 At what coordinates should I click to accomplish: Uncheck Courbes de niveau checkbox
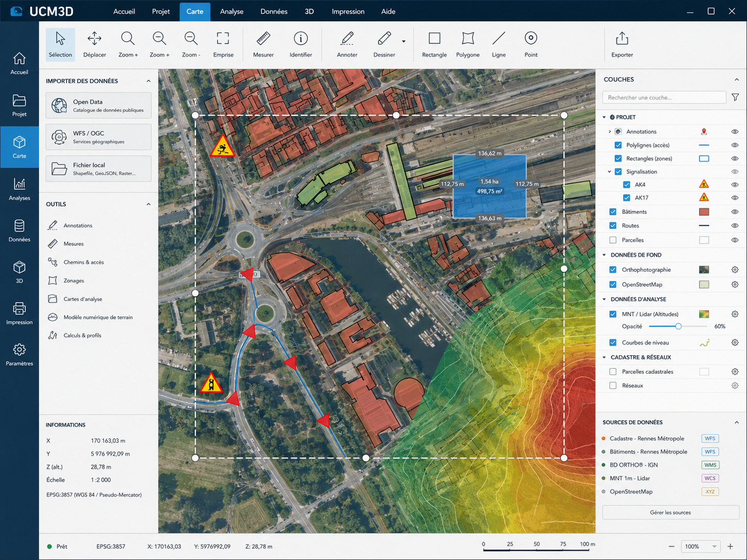(613, 342)
